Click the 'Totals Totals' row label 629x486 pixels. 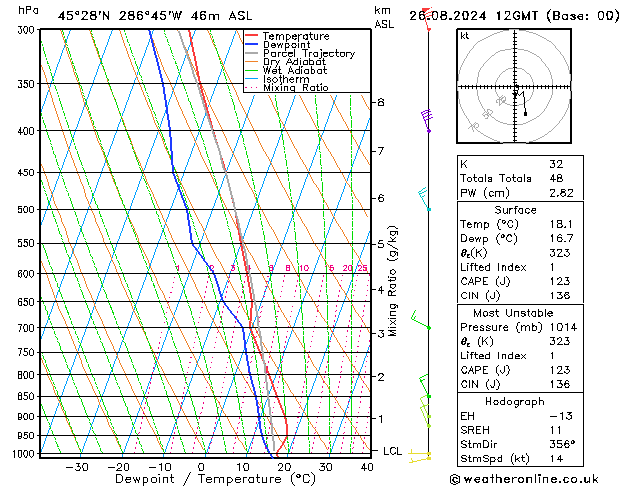point(496,178)
